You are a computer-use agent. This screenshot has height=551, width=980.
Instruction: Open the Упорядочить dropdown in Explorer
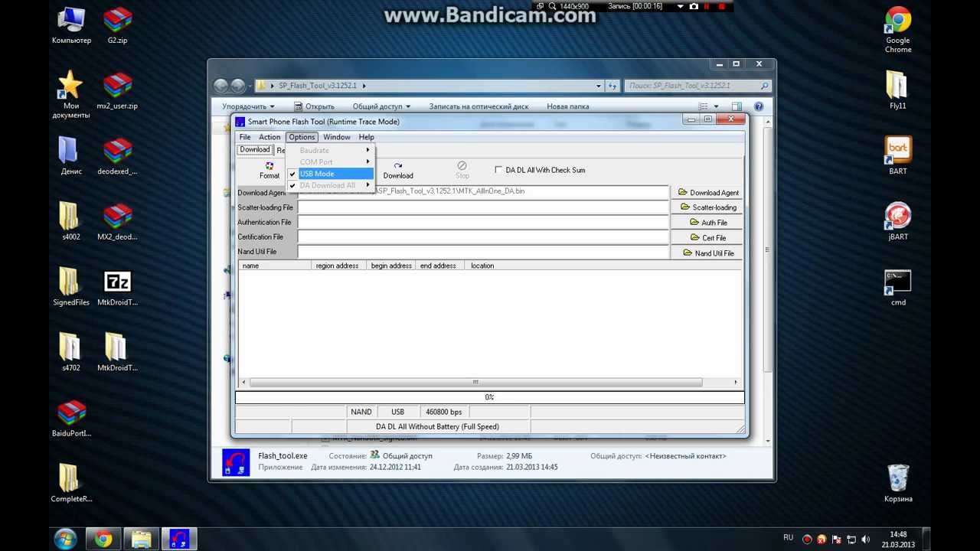[248, 106]
